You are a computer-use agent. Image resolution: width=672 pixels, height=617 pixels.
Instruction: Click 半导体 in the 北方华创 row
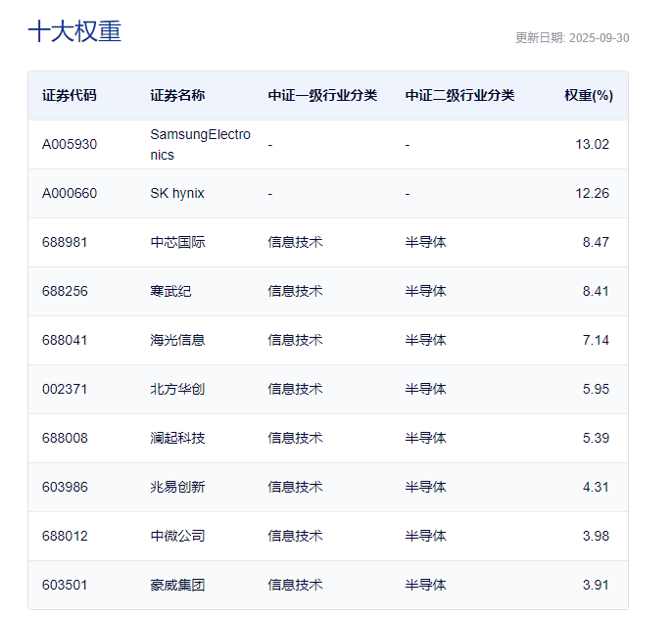pyautogui.click(x=425, y=389)
